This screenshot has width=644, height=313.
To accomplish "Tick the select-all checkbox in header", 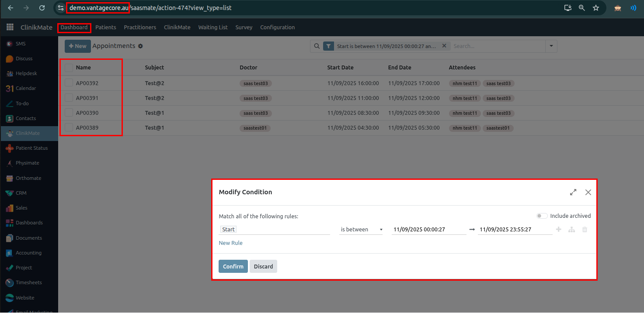I will [69, 68].
